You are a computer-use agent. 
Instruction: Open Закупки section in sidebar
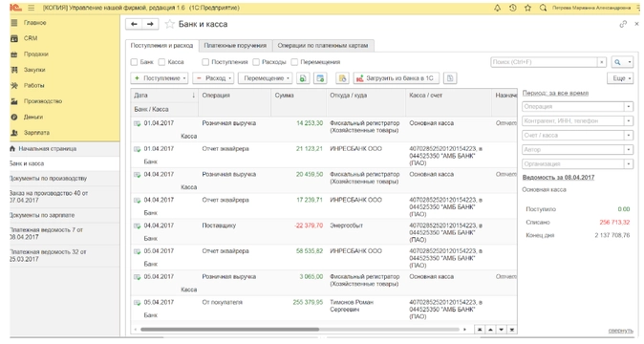34,70
